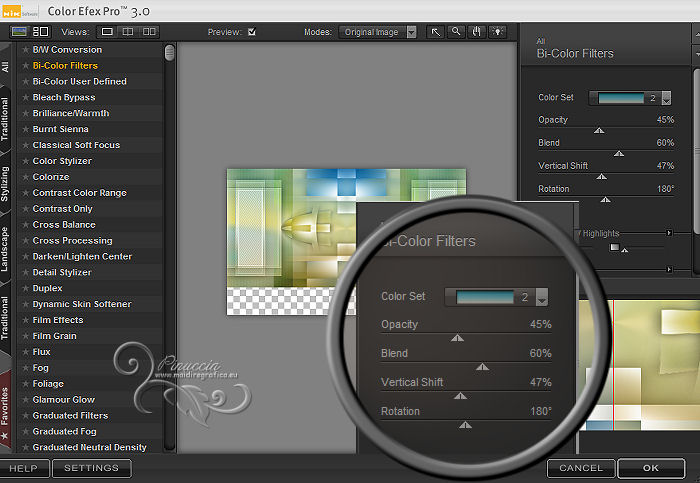Viewport: 700px width, 483px height.
Task: Toggle favorite star for Cross Balance
Action: (x=25, y=225)
